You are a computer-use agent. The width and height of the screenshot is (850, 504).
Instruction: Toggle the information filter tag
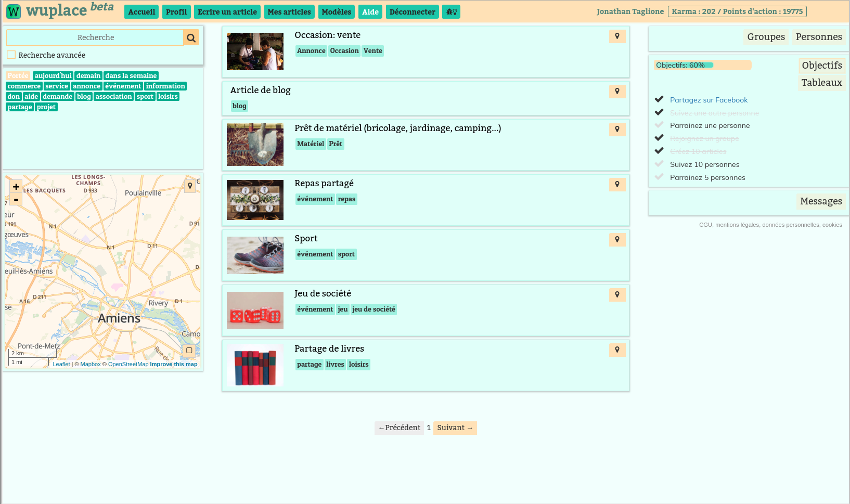(165, 86)
